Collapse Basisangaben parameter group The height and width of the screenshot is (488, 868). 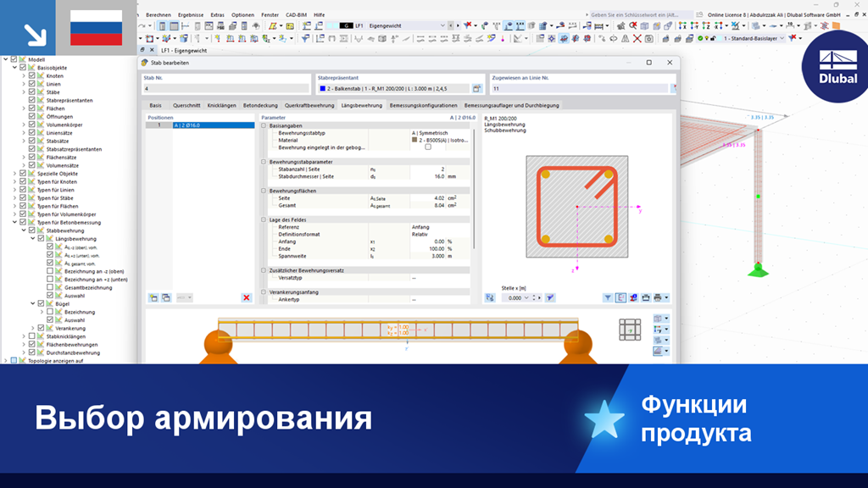point(264,125)
